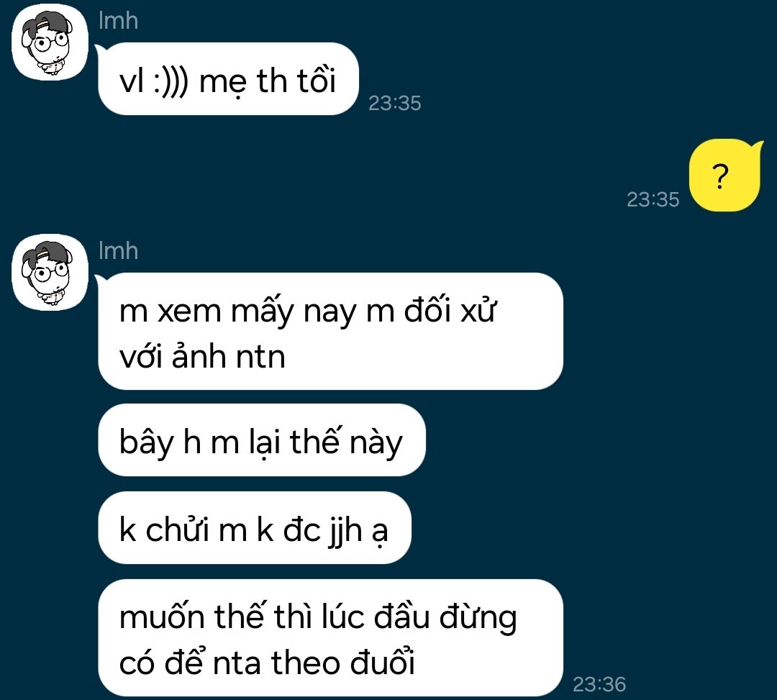This screenshot has width=777, height=700.
Task: Click the sender name 'lmh' above 'vl :))) mẹ th tồi'
Action: click(118, 22)
